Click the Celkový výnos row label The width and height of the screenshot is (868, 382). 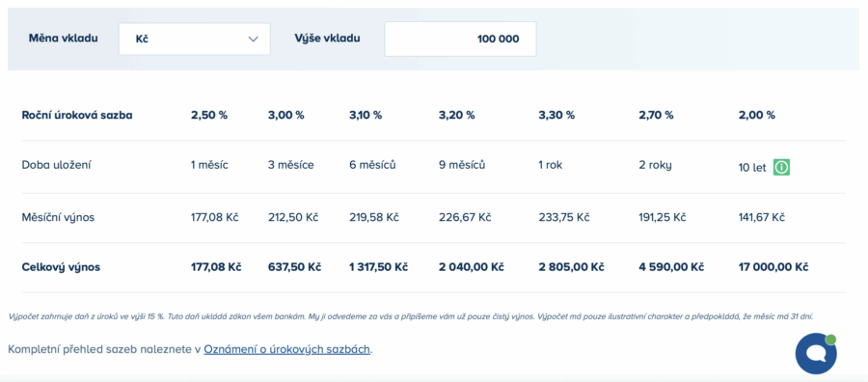coord(61,267)
